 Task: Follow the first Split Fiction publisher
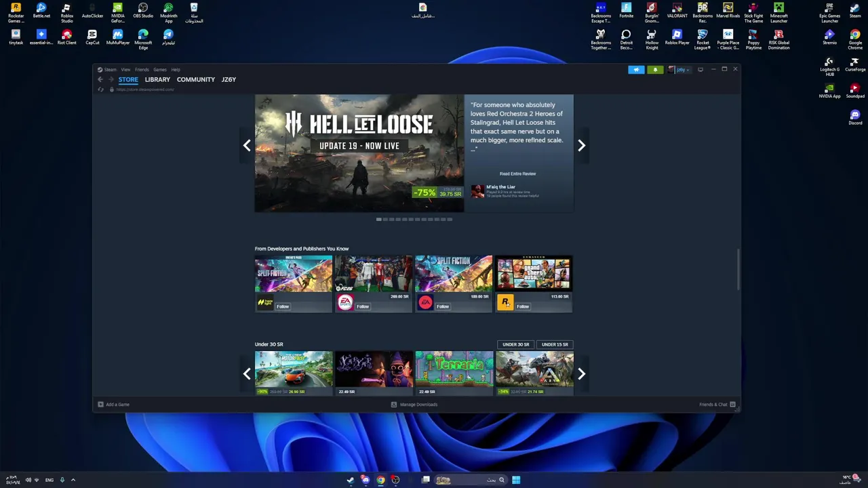click(283, 306)
